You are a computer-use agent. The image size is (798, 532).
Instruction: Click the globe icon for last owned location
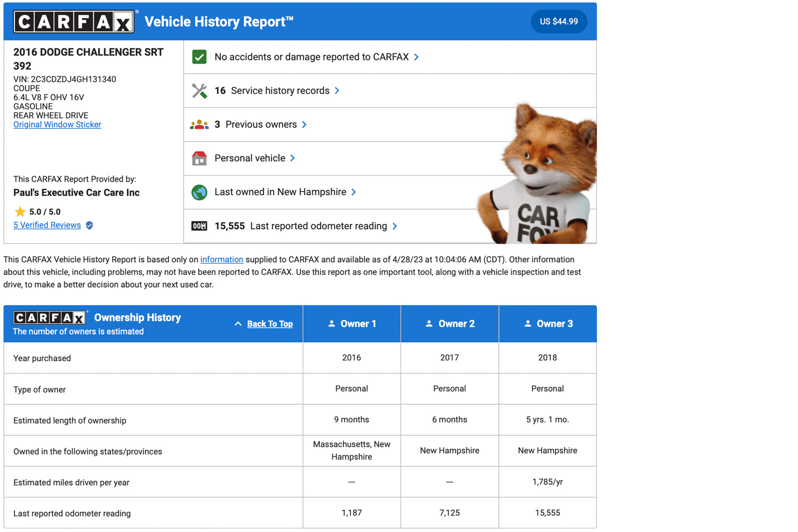(199, 192)
